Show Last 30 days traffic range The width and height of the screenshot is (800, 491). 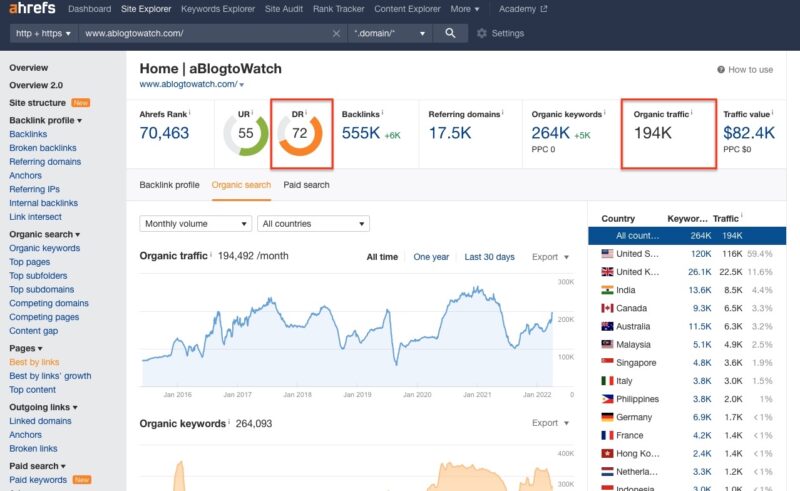pos(489,257)
